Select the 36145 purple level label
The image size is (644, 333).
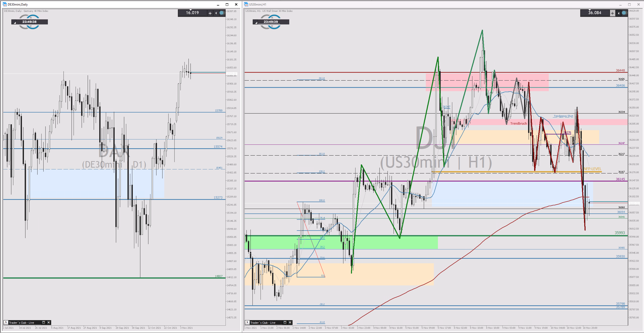[x=620, y=179]
